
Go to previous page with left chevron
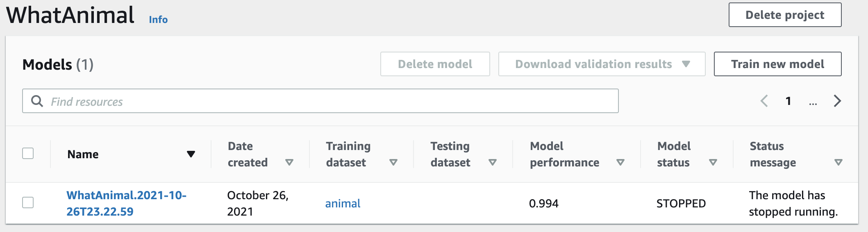click(764, 101)
